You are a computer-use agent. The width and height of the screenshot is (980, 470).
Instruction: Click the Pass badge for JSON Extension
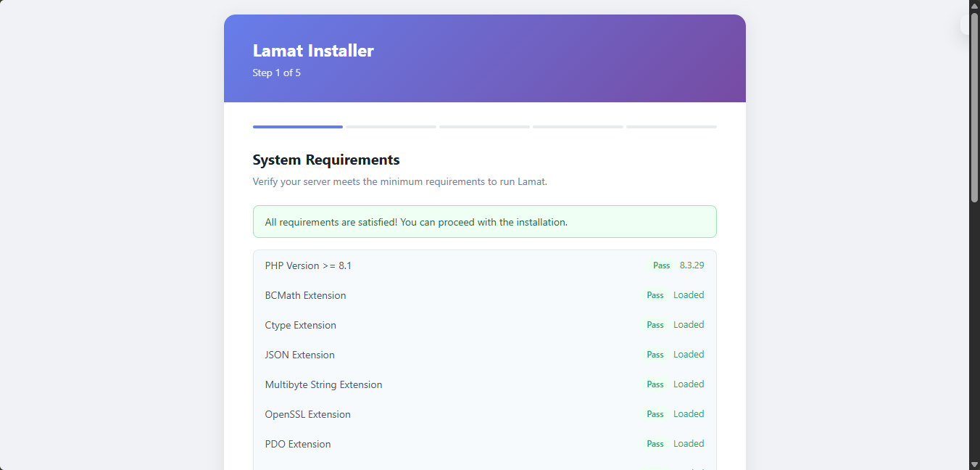click(x=655, y=355)
